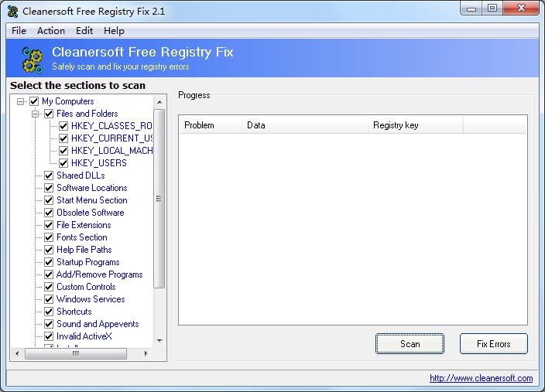Click the tree's horizontal scrollbar thumb
This screenshot has width=545, height=392.
pos(76,353)
